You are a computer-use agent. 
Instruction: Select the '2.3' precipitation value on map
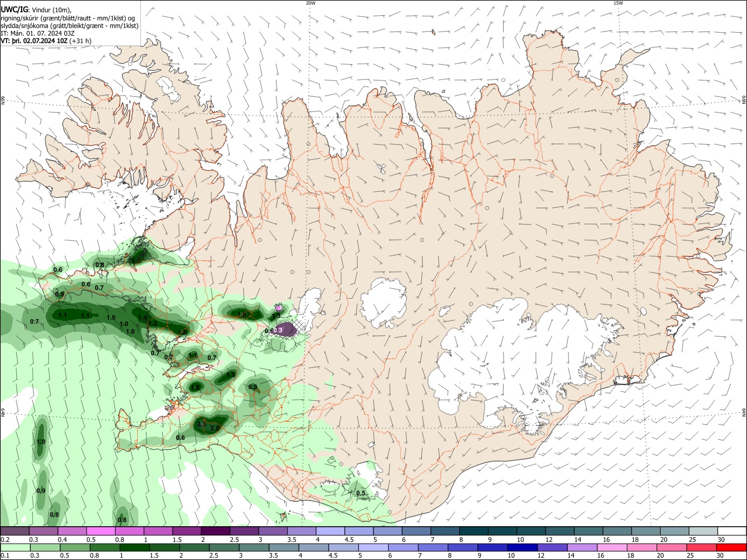pos(201,424)
